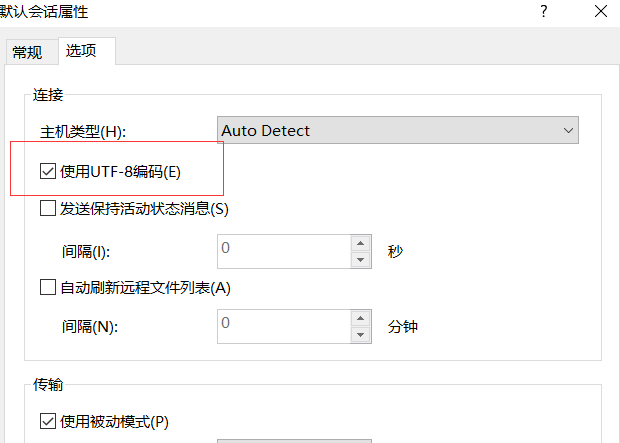
Task: Click the 传输 group heading
Action: click(x=48, y=383)
